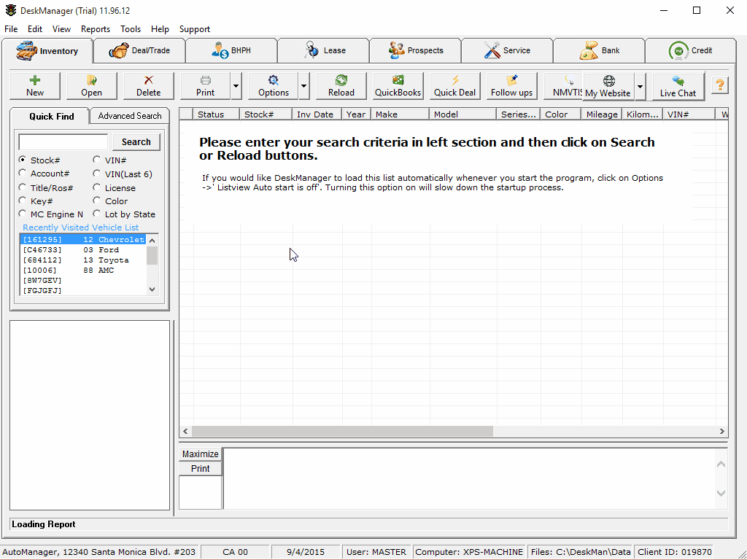747x560 pixels.
Task: Select the Lot by State option
Action: click(x=97, y=214)
